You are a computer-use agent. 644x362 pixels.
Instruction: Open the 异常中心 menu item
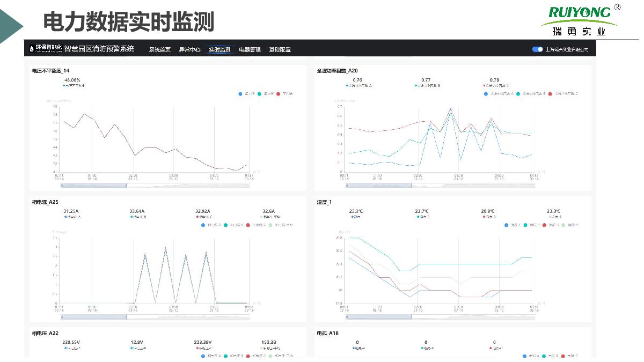[x=190, y=49]
